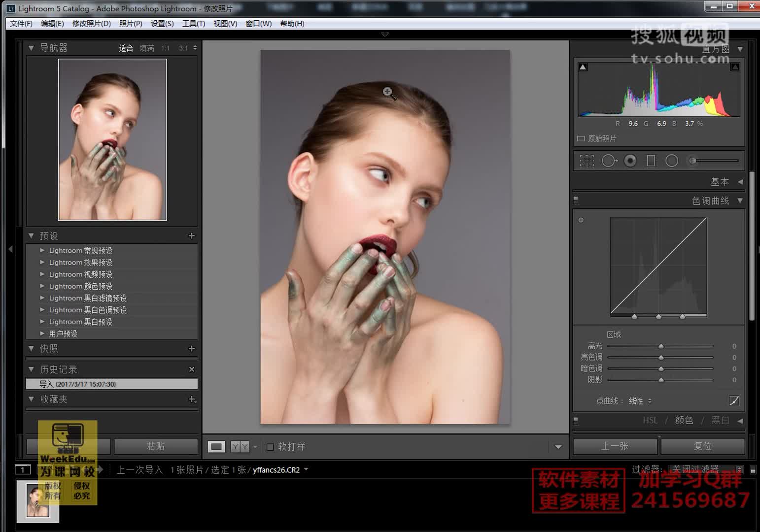Click the tone curve targeted adjustment icon
Viewport: 760px width, 532px height.
point(581,220)
